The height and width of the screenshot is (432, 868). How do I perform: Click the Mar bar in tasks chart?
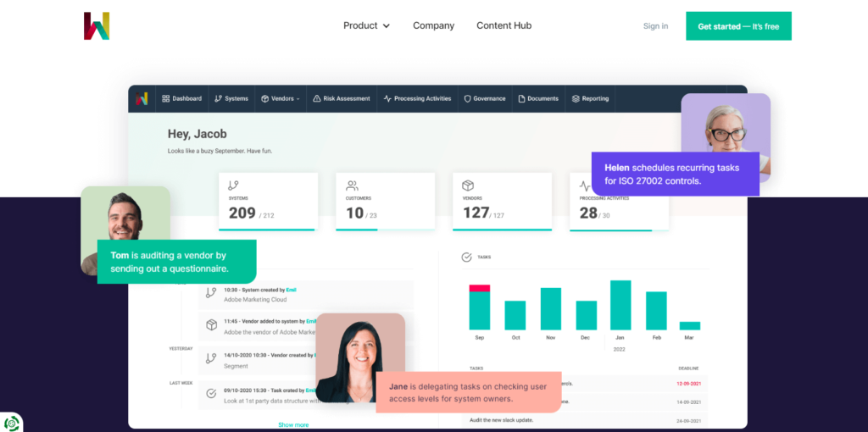click(690, 326)
